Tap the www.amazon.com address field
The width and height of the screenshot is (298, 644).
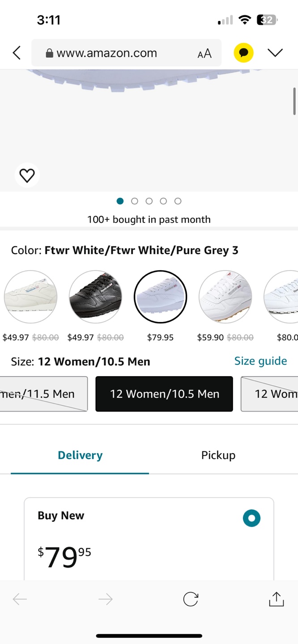121,53
